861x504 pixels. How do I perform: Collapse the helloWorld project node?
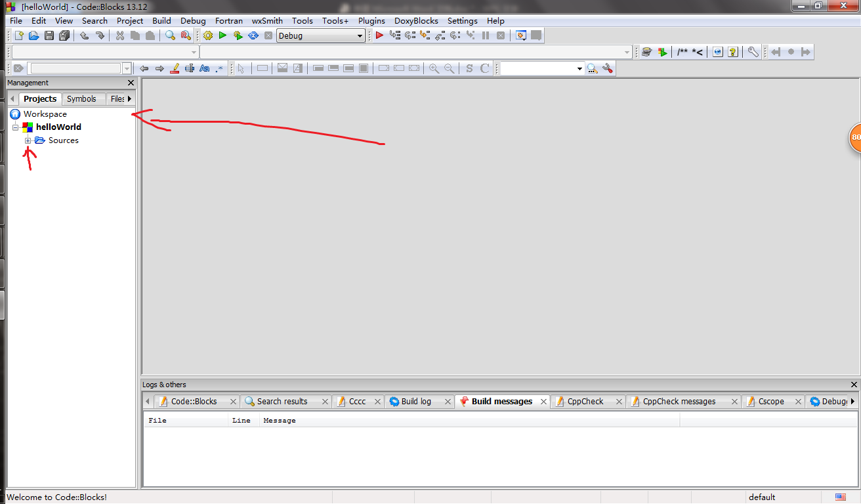(x=15, y=127)
